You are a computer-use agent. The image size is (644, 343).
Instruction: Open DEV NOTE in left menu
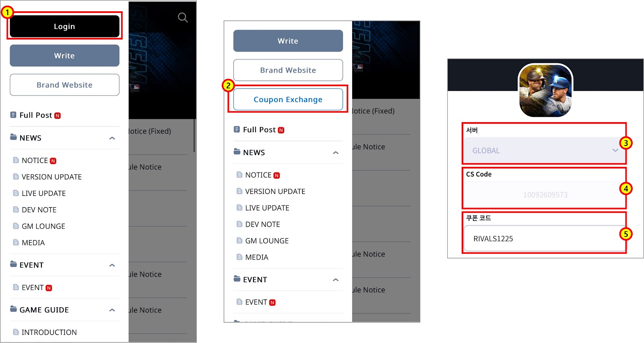point(39,210)
